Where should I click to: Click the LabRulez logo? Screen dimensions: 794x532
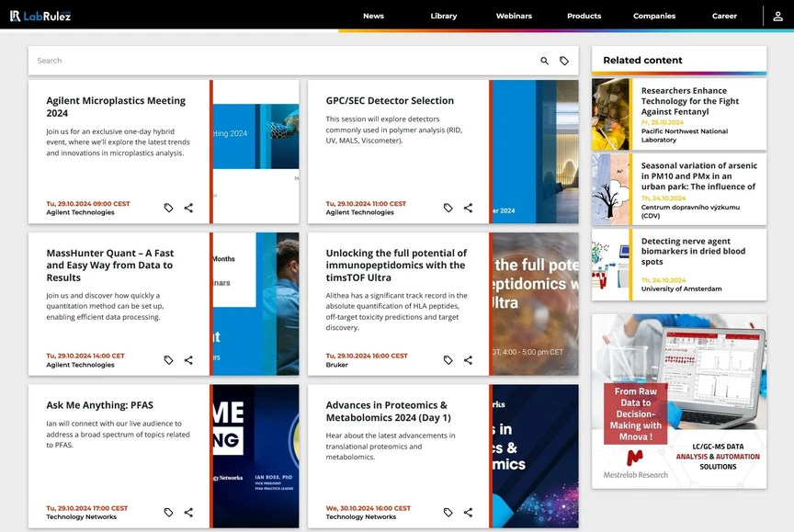point(40,16)
